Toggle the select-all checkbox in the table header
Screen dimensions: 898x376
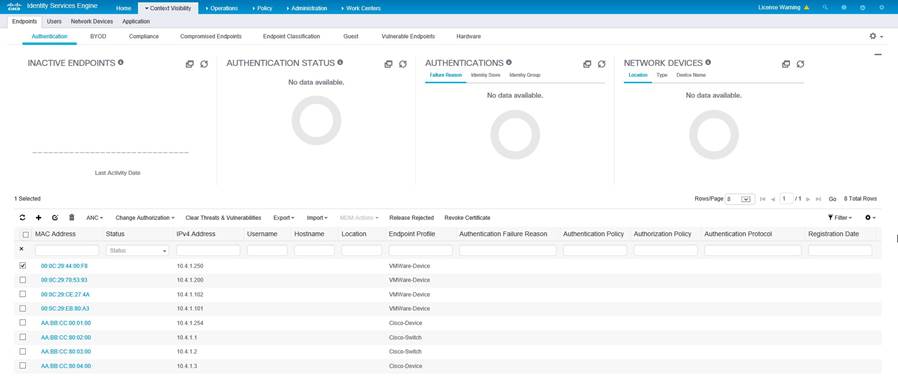(x=25, y=235)
